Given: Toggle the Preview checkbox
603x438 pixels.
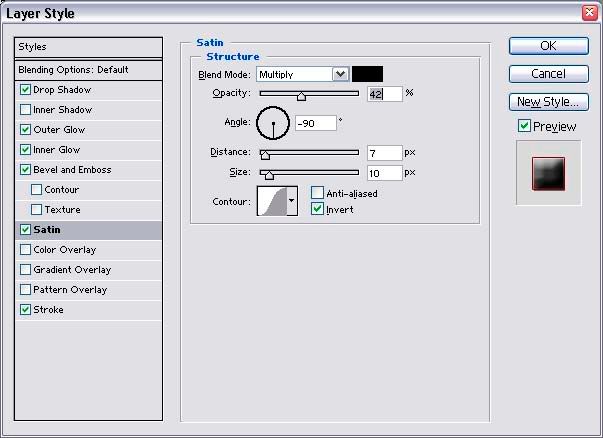Looking at the screenshot, I should coord(524,126).
